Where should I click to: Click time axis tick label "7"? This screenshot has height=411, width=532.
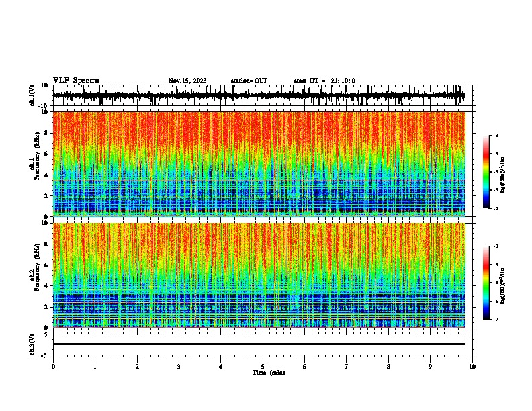click(347, 367)
